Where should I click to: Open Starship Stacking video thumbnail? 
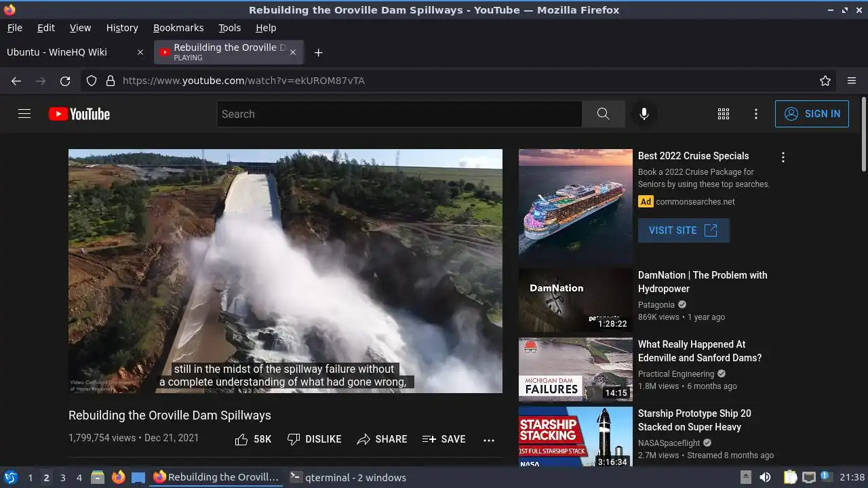pos(576,437)
